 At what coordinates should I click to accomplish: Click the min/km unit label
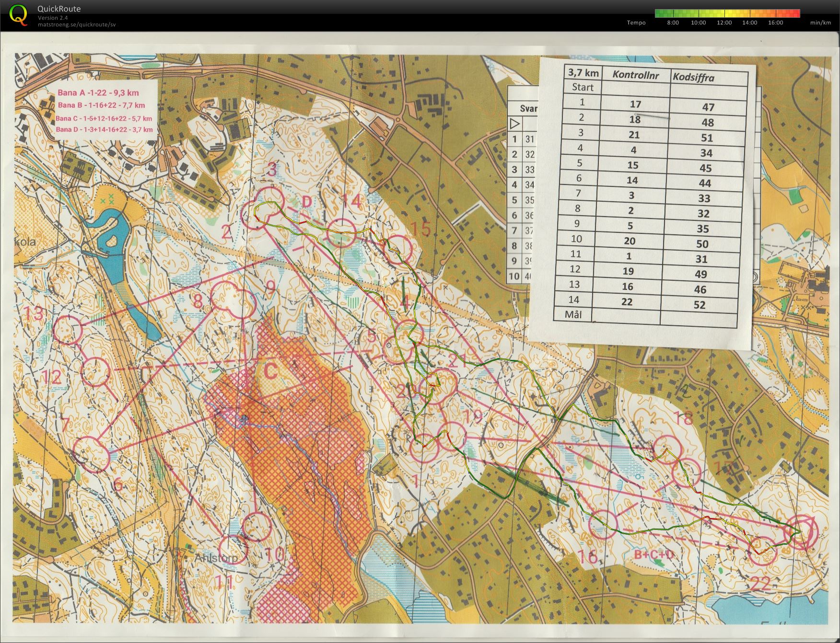click(x=820, y=23)
